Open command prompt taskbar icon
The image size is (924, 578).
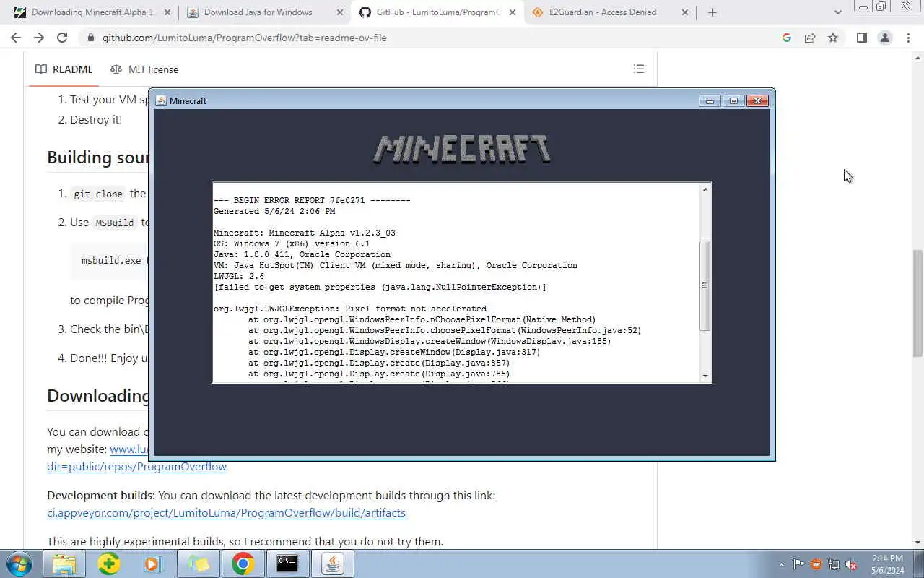(x=287, y=564)
